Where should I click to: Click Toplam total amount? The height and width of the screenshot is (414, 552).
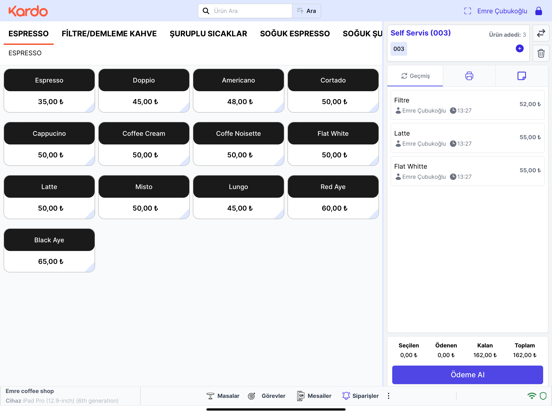click(525, 355)
